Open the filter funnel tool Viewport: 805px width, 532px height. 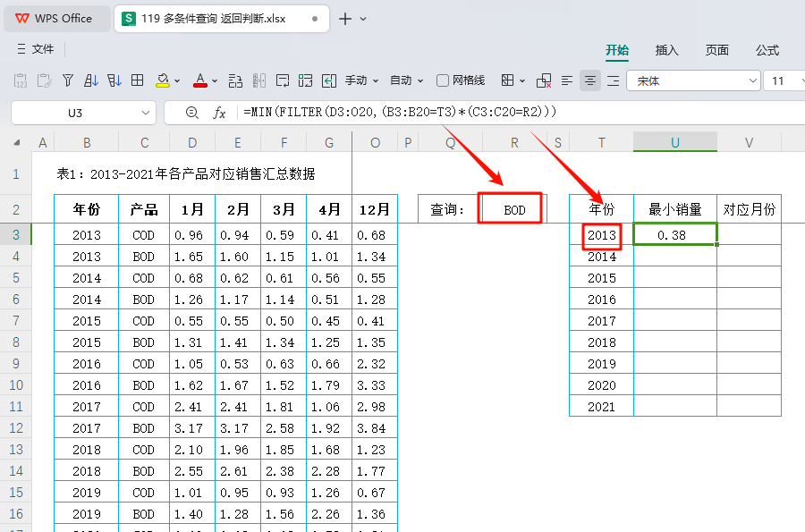pyautogui.click(x=68, y=80)
